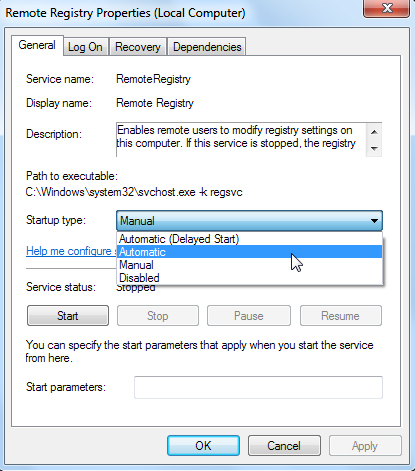
Task: View the Dependencies tab
Action: pos(207,47)
